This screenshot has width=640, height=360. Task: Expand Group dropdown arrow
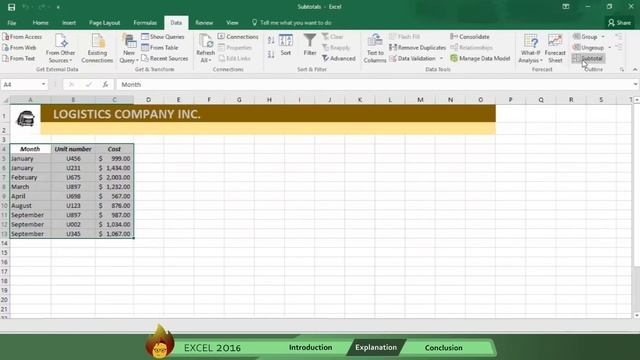[603, 37]
